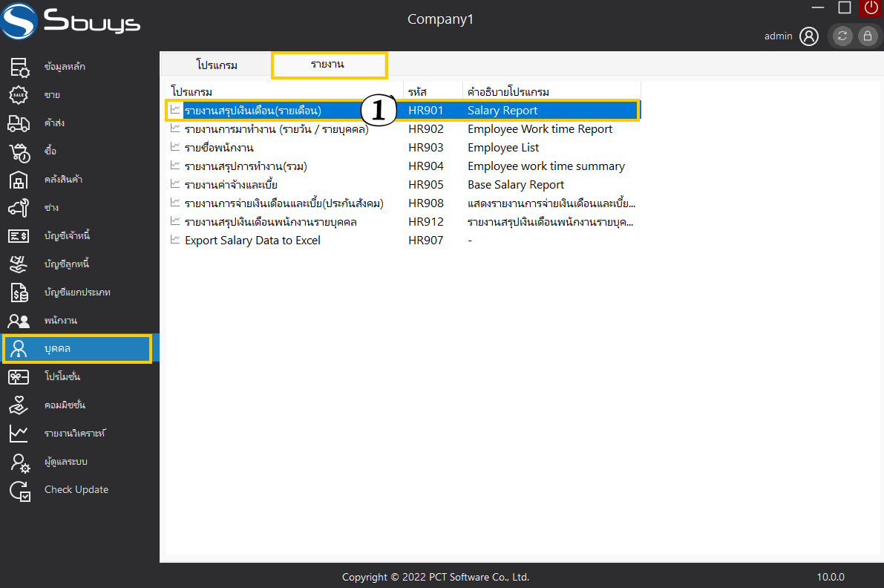Click the delivery truck icon in the sidebar
Screen dimensions: 884x588
point(19,123)
